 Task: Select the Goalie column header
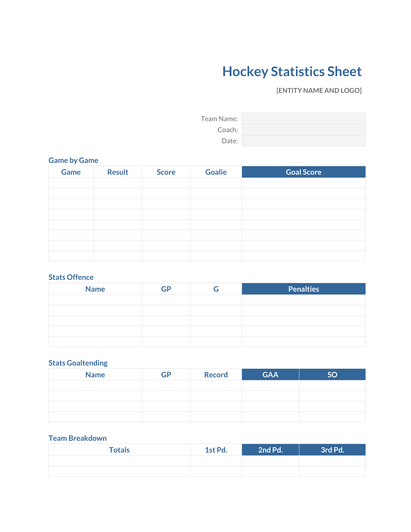point(216,172)
